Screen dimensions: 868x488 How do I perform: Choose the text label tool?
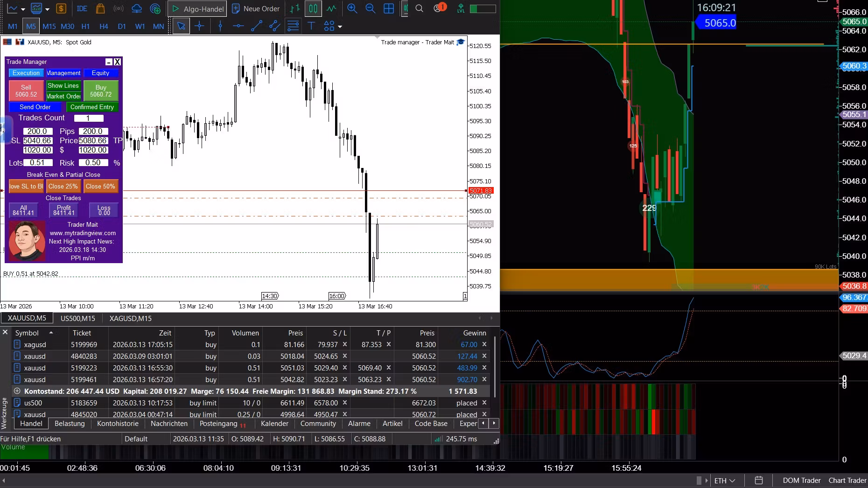coord(311,26)
